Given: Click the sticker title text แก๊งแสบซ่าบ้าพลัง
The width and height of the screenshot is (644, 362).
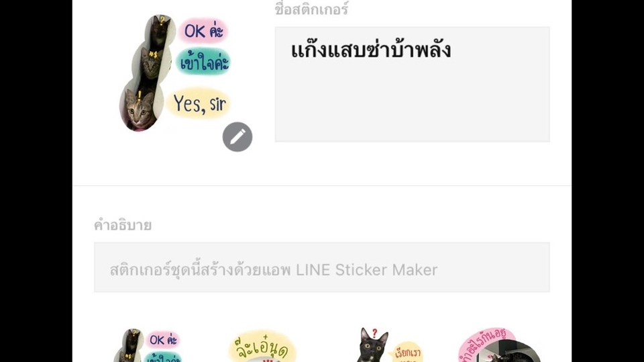Looking at the screenshot, I should pos(371,50).
